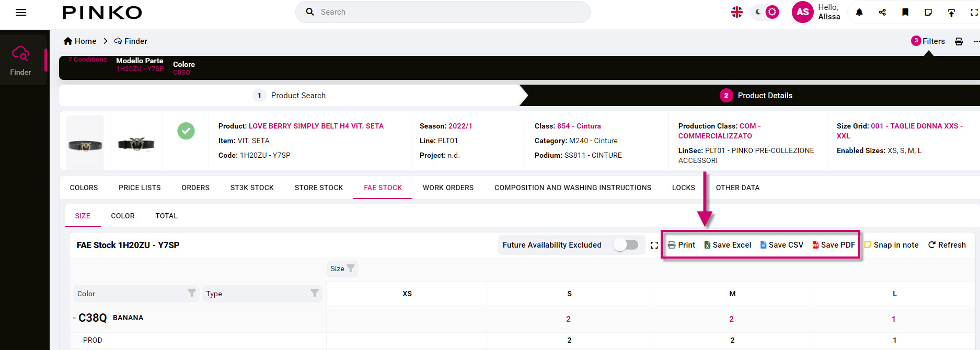Image resolution: width=980 pixels, height=350 pixels.
Task: Click the green checkmark status icon
Action: 186,131
